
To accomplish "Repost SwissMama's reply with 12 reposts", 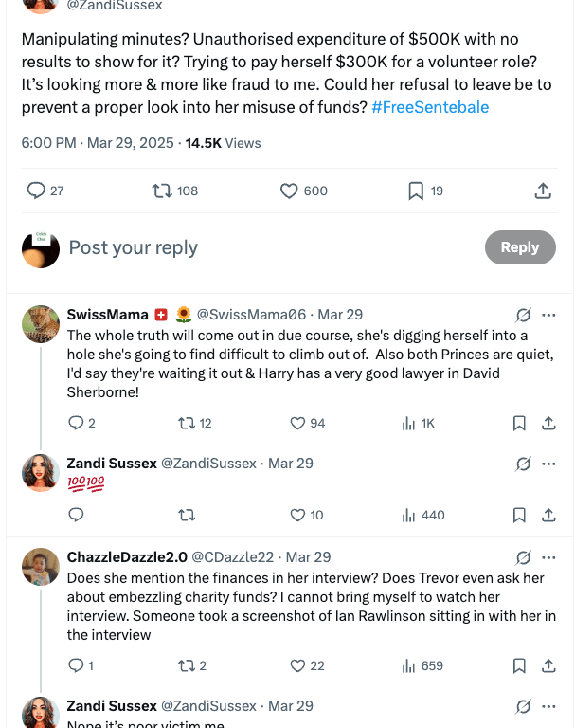I will tap(187, 423).
